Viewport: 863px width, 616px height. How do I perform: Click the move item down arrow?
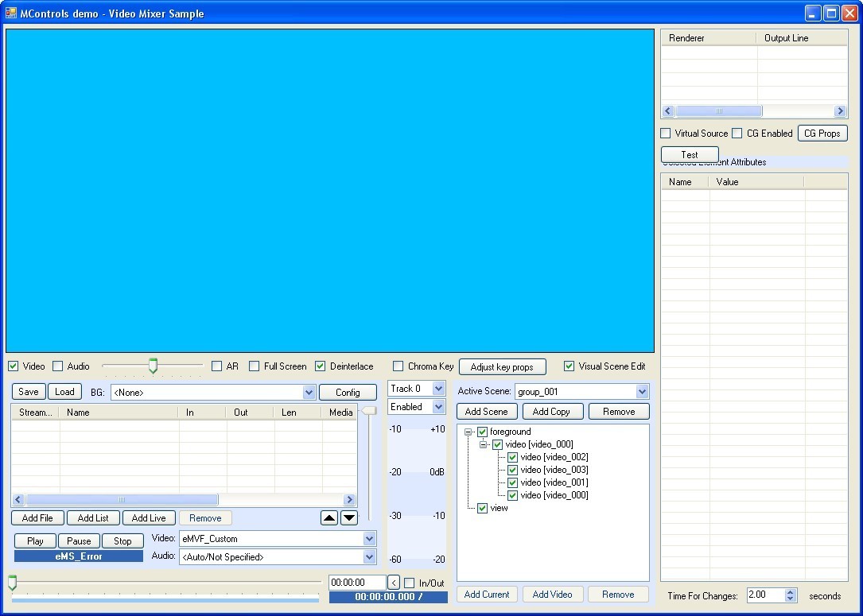[x=348, y=517]
